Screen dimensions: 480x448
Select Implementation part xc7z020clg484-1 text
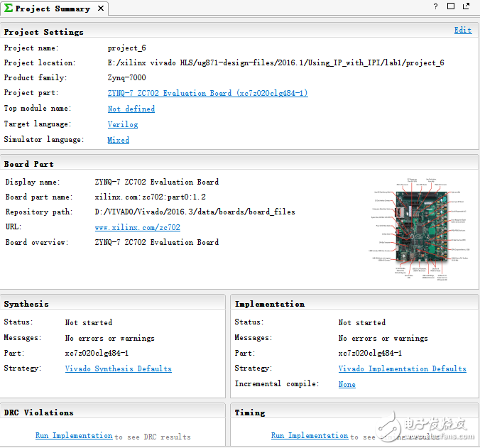coord(370,353)
